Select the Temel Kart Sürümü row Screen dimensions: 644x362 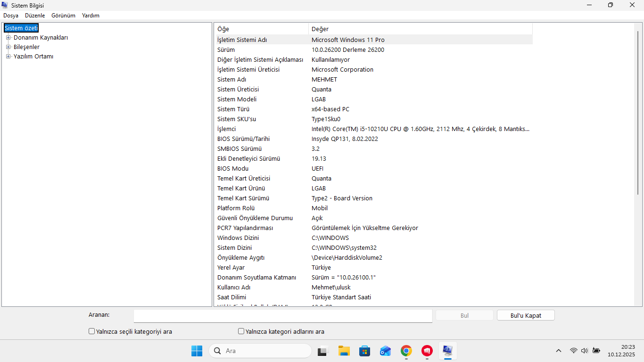[373, 198]
